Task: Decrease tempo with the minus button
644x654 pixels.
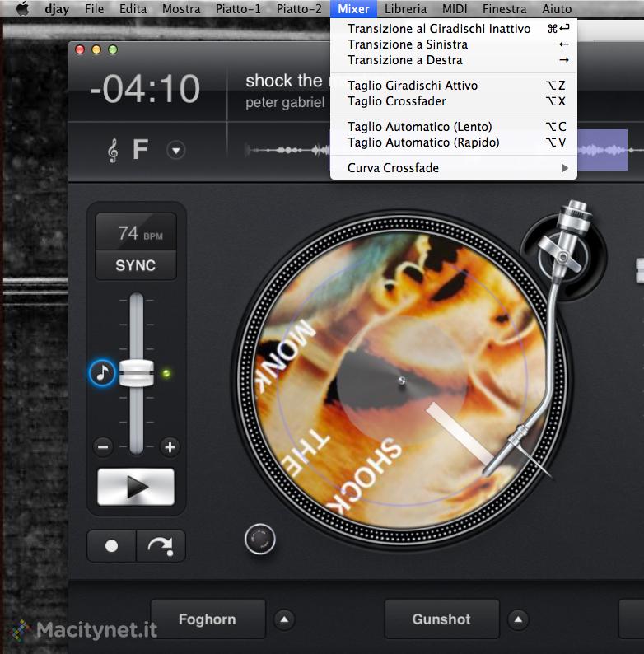Action: pyautogui.click(x=103, y=447)
